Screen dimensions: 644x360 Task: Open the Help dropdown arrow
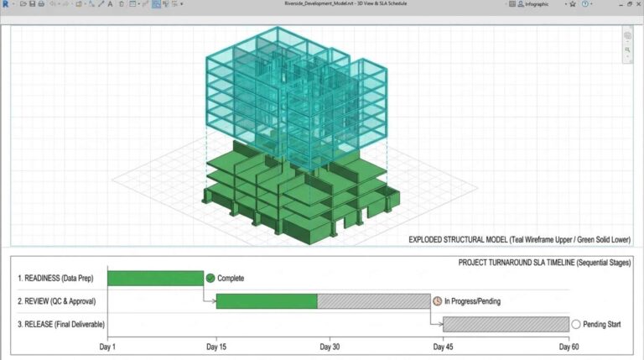[591, 4]
